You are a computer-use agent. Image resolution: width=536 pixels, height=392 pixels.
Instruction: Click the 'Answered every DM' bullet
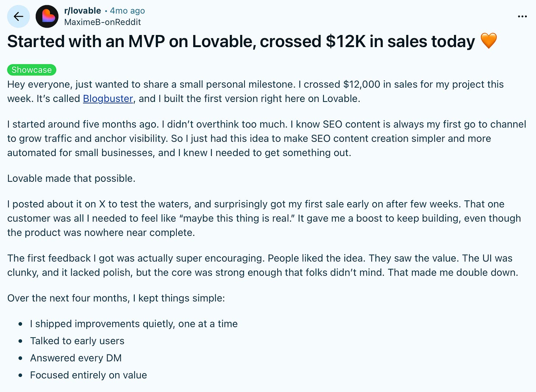click(76, 358)
